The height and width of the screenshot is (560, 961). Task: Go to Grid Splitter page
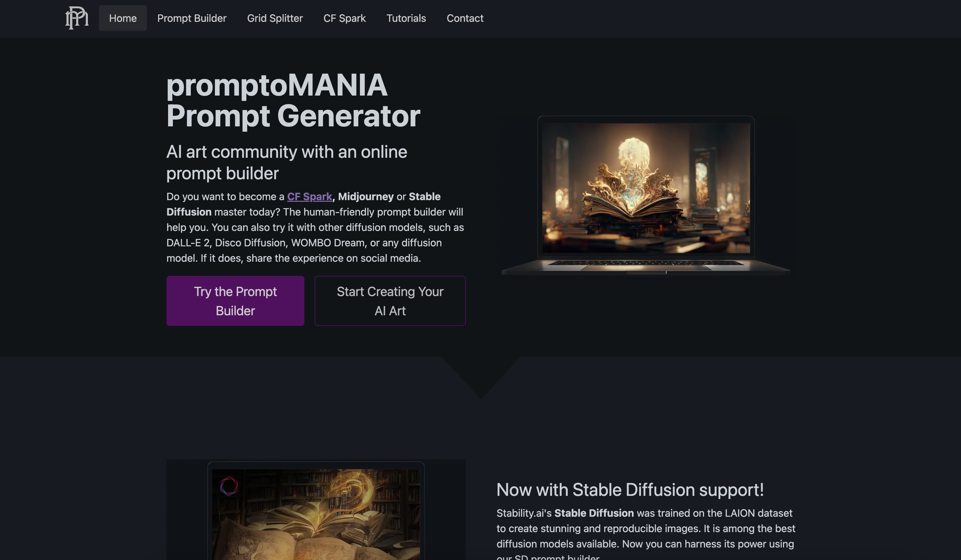tap(275, 18)
